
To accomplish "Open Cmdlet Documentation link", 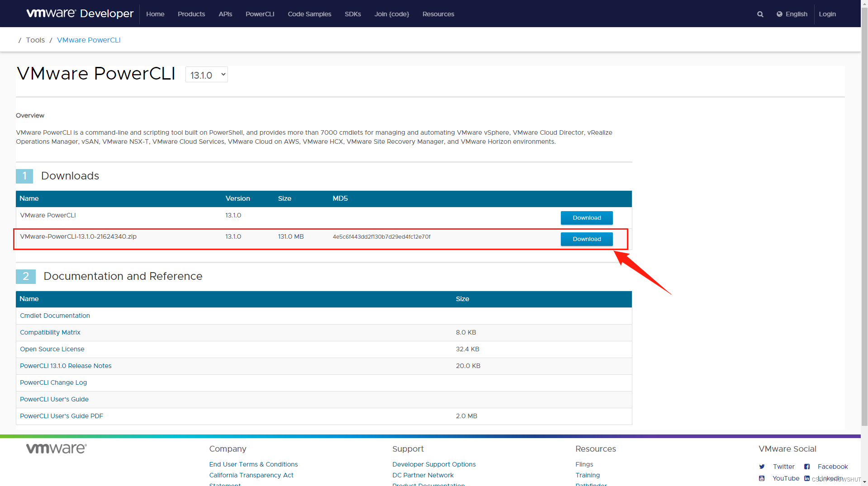I will point(55,316).
